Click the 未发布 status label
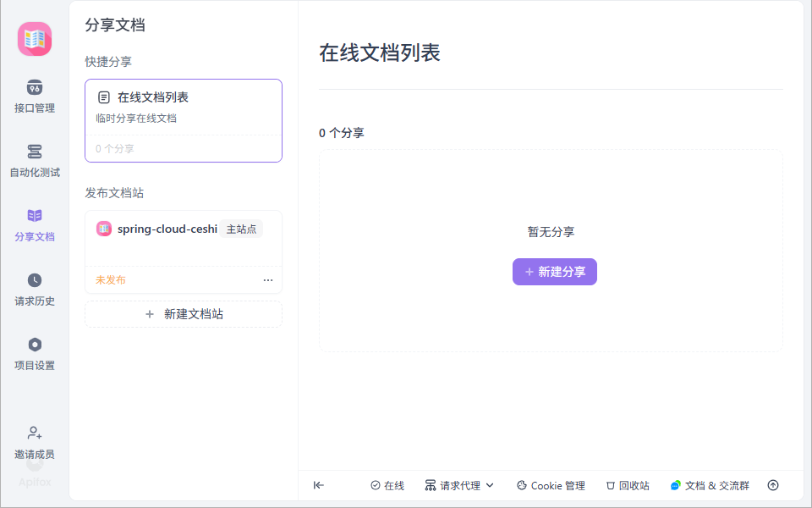The width and height of the screenshot is (812, 508). [110, 280]
